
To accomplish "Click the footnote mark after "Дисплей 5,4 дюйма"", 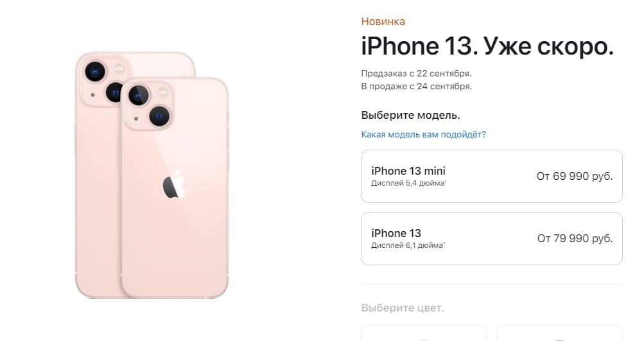I will pos(445,181).
